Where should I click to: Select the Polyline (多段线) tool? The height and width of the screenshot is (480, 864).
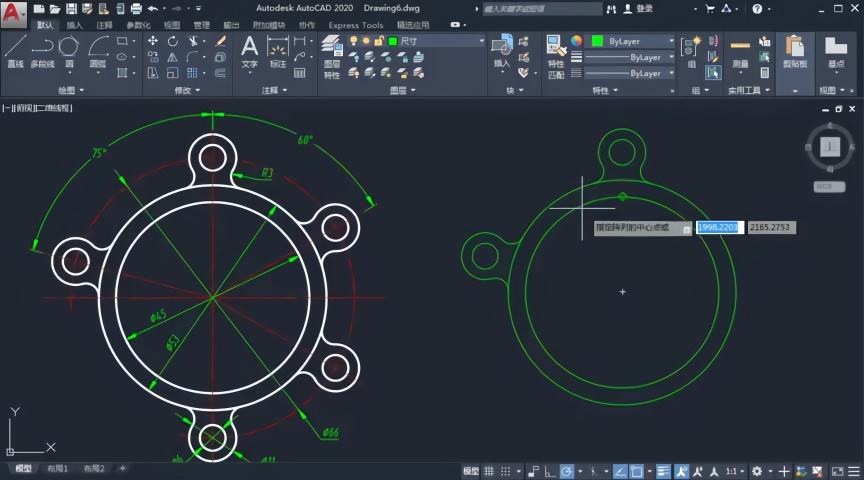[x=42, y=51]
